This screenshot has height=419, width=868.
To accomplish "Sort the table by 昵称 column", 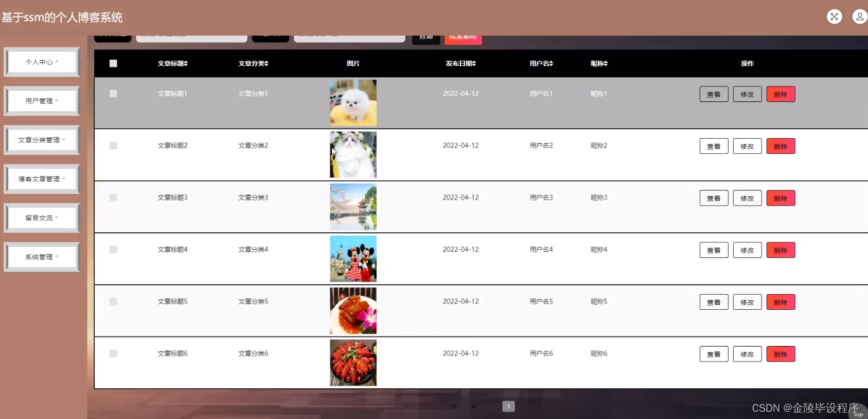I will point(598,64).
